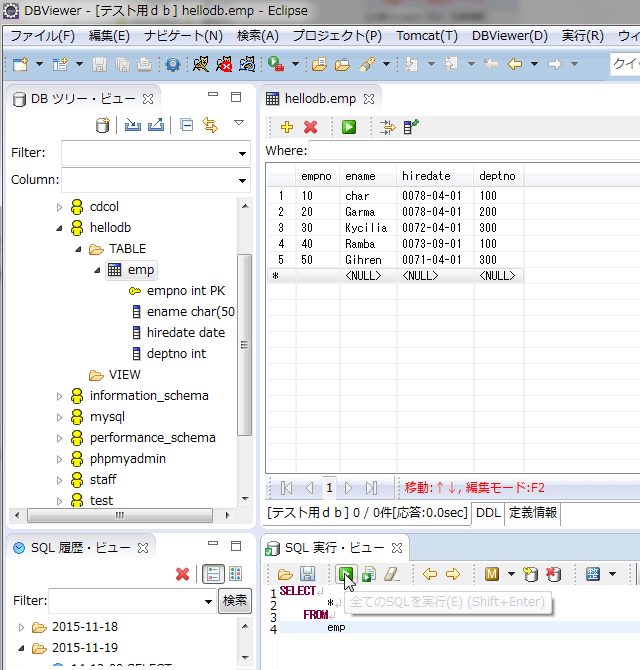Image resolution: width=640 pixels, height=670 pixels.
Task: Save SQL with floppy icon in SQL view
Action: (308, 574)
